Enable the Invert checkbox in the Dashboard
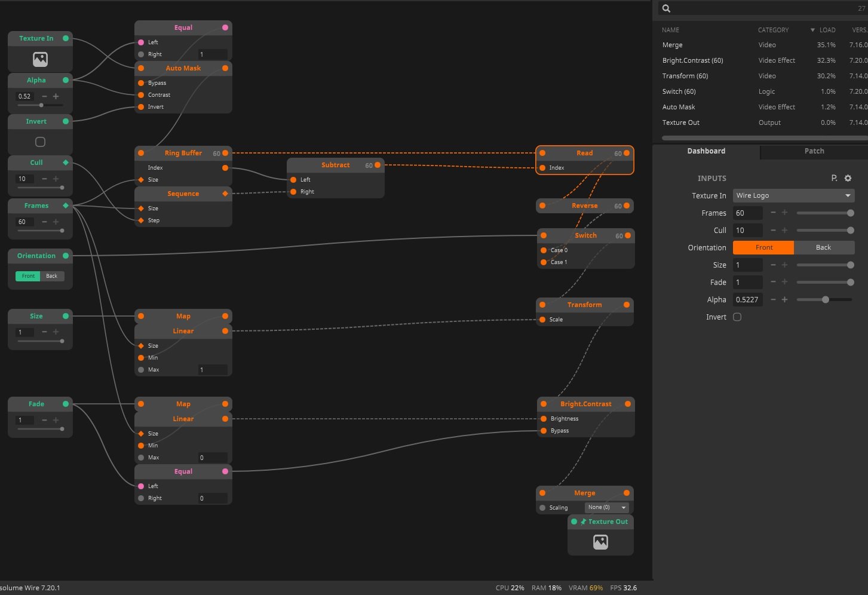The height and width of the screenshot is (595, 868). 737,317
